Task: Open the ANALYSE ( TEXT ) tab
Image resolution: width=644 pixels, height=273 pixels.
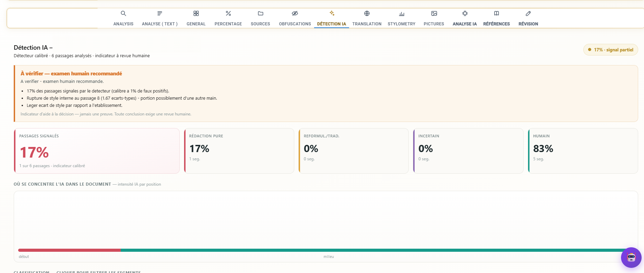Action: [x=160, y=24]
